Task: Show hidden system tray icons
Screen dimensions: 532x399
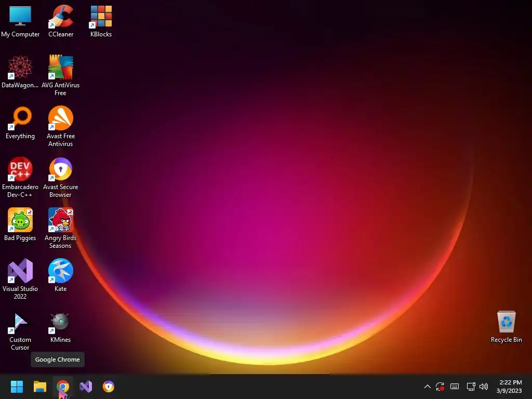Action: [x=428, y=387]
